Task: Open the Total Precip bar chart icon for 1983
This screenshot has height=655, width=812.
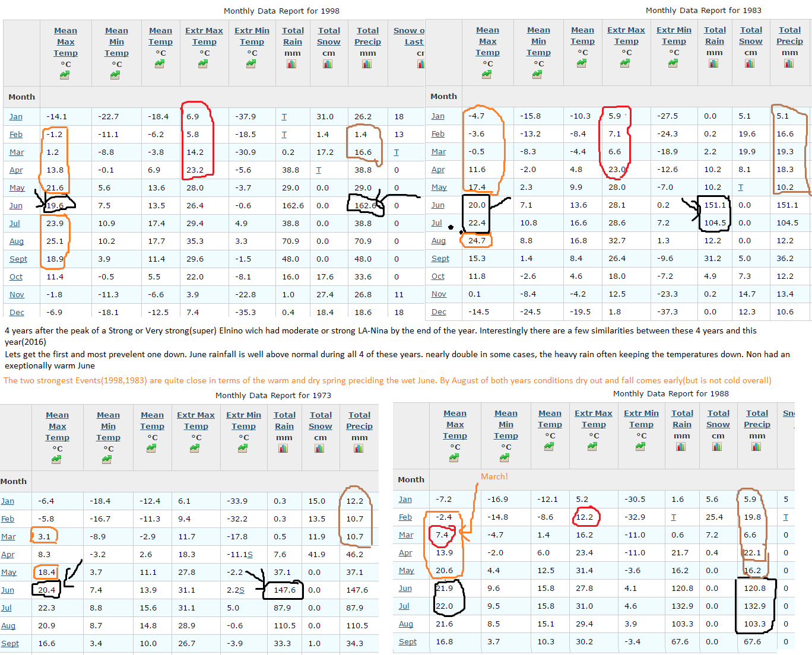Action: [789, 63]
